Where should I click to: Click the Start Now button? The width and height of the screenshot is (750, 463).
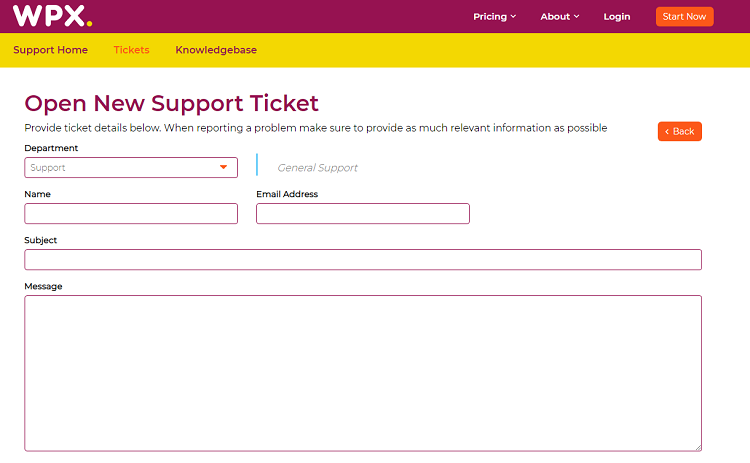tap(684, 17)
